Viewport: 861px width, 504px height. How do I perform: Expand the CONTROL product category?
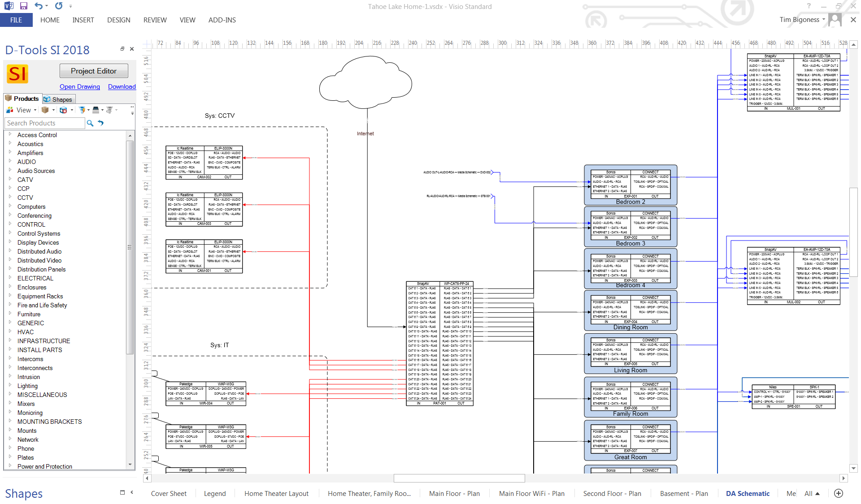coord(11,224)
